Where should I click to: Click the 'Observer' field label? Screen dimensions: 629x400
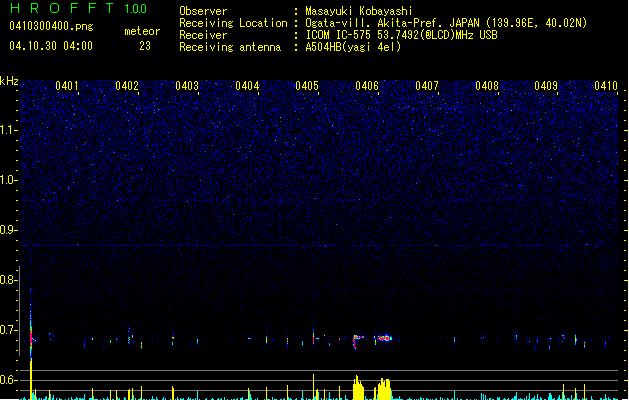(x=203, y=11)
